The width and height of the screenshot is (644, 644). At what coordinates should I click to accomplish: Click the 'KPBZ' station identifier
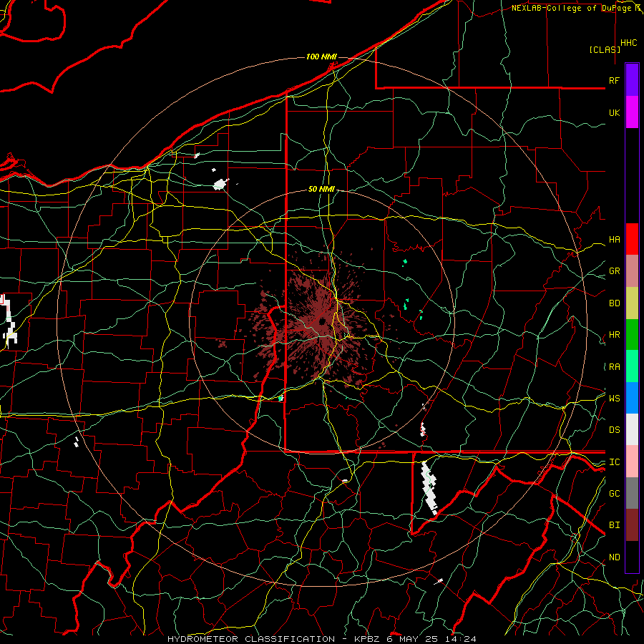pyautogui.click(x=368, y=639)
